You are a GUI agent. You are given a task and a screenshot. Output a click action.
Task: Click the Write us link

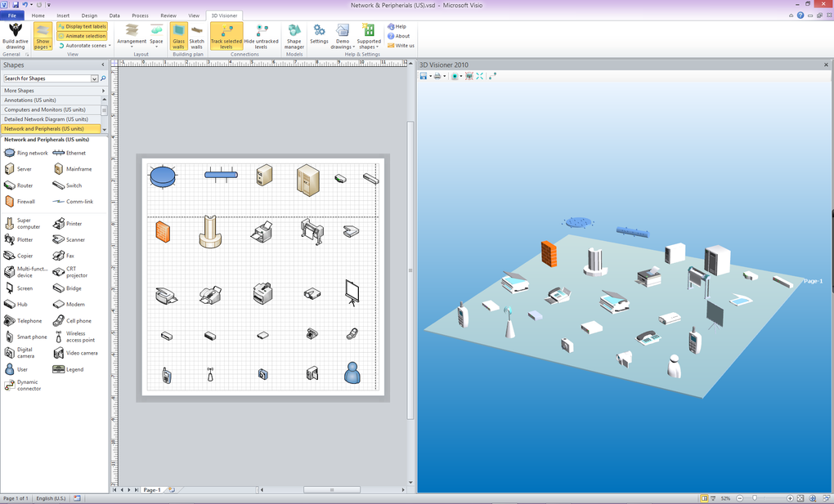[x=401, y=46]
